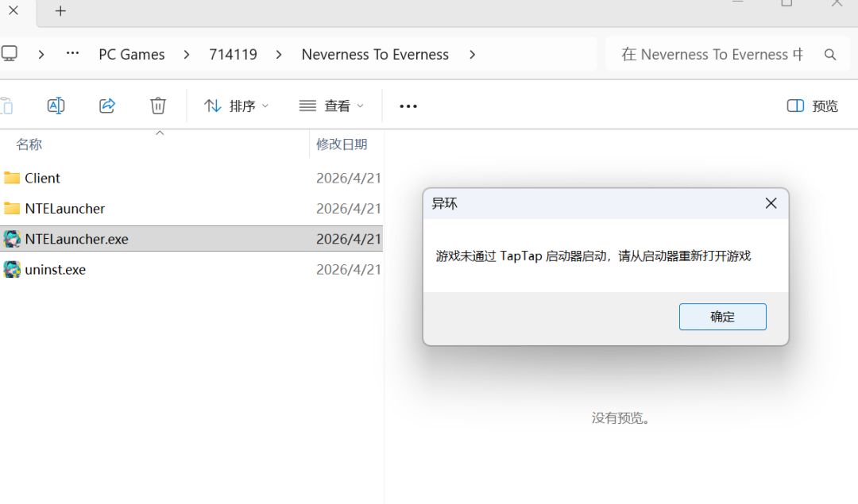Screen dimensions: 858x504
Task: Navigate to PC Games breadcrumb
Action: (131, 55)
